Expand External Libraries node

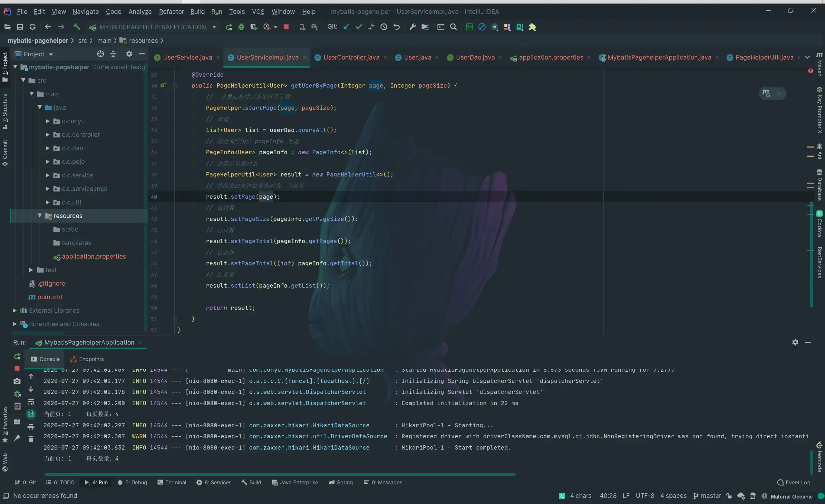[15, 310]
